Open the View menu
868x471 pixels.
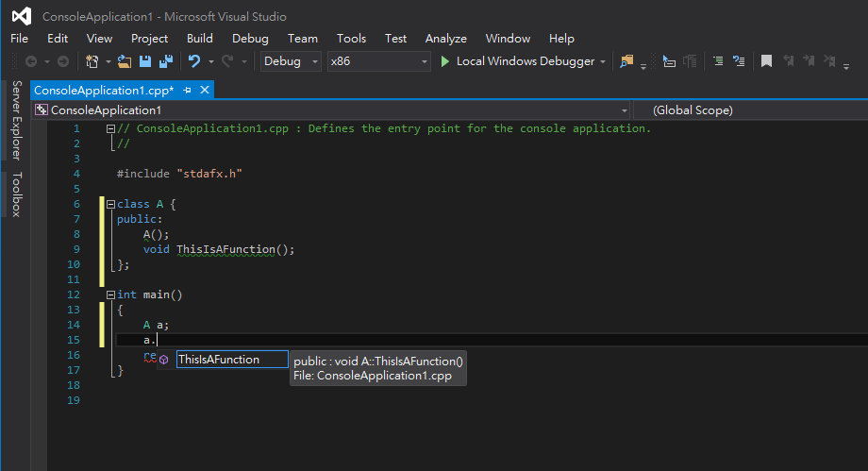pos(99,39)
